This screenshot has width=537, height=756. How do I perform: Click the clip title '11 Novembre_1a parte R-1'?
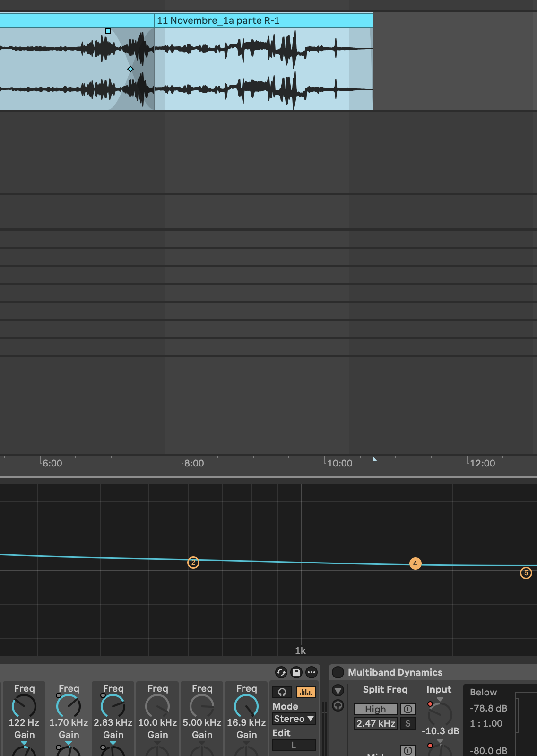218,20
